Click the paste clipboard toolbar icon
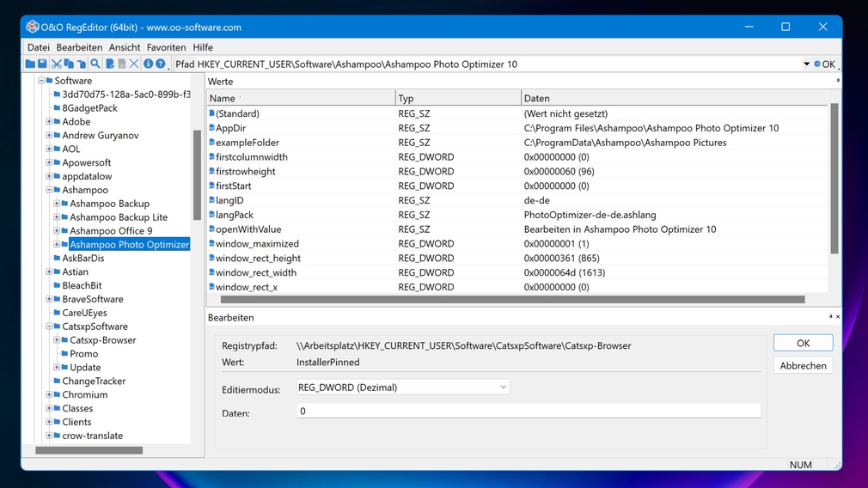Screen dimensions: 868x488 tap(82, 64)
